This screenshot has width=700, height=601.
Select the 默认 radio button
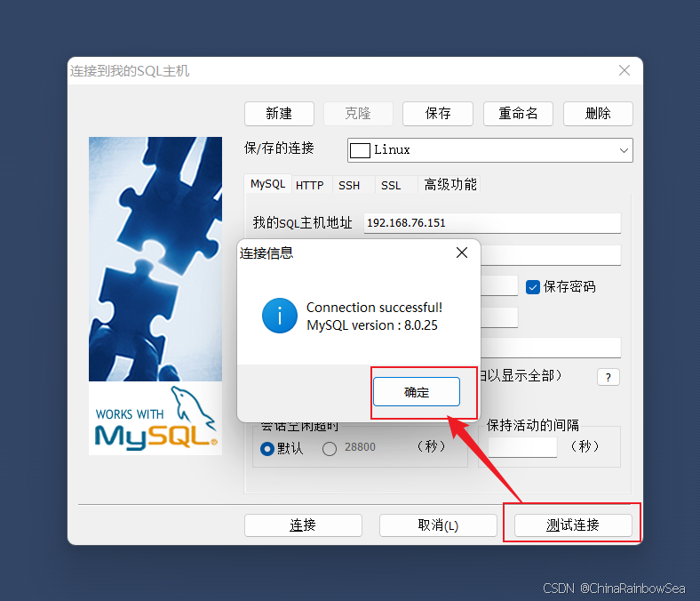click(x=267, y=448)
